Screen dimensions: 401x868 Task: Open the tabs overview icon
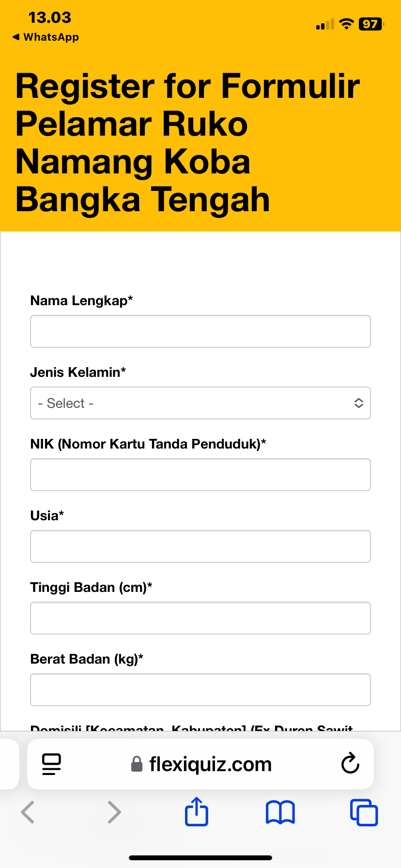pyautogui.click(x=364, y=812)
